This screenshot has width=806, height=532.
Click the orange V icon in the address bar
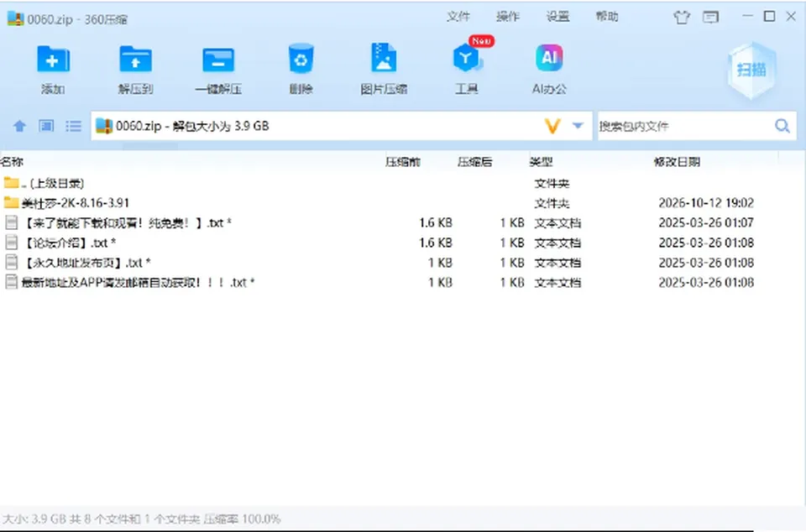coord(552,126)
